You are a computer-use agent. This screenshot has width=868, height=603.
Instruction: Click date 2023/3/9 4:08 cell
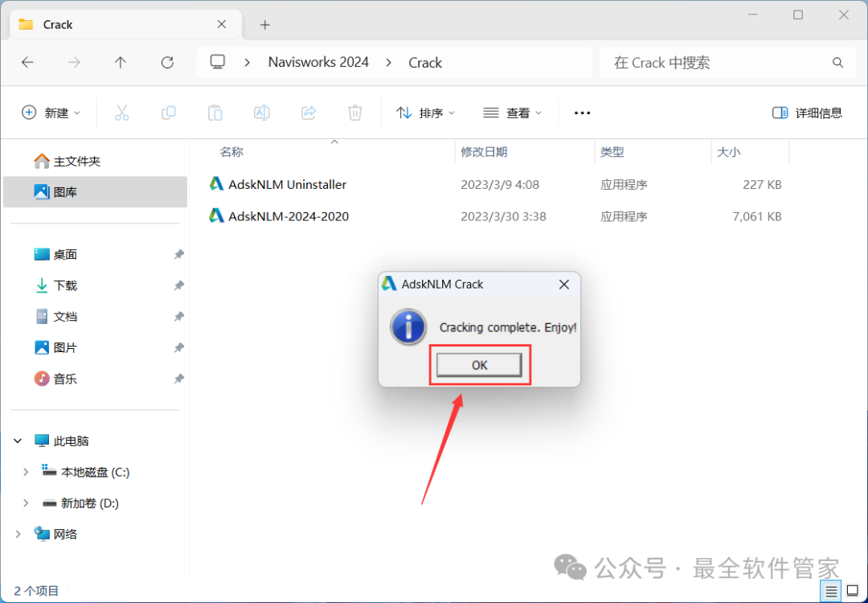coord(500,184)
